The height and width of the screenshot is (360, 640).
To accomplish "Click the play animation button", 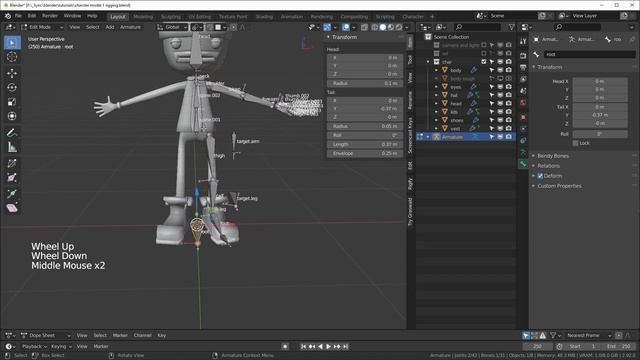I will [x=329, y=347].
